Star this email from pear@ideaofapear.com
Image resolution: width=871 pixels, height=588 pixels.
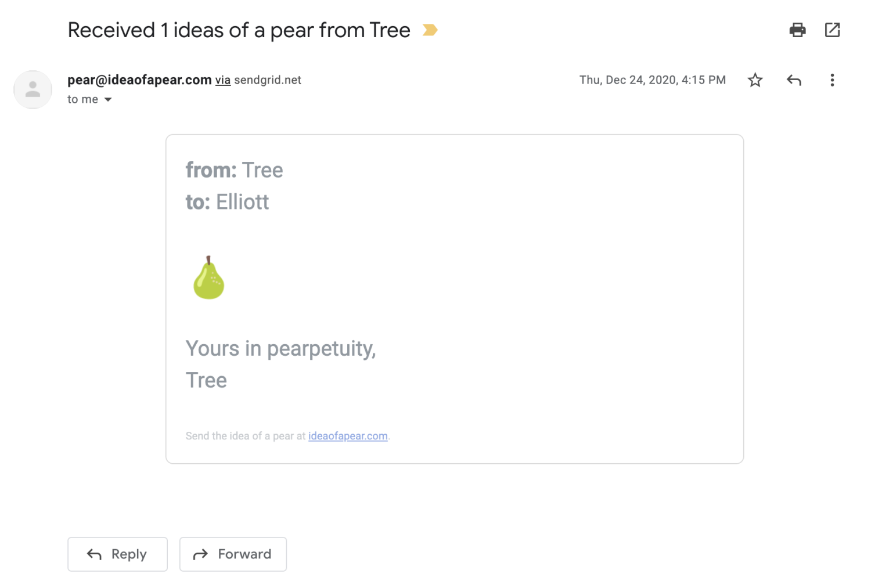pyautogui.click(x=755, y=80)
